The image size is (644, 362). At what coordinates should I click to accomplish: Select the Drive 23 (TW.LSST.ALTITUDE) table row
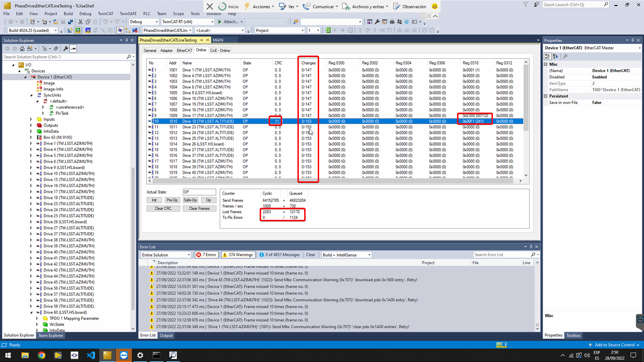click(335, 127)
